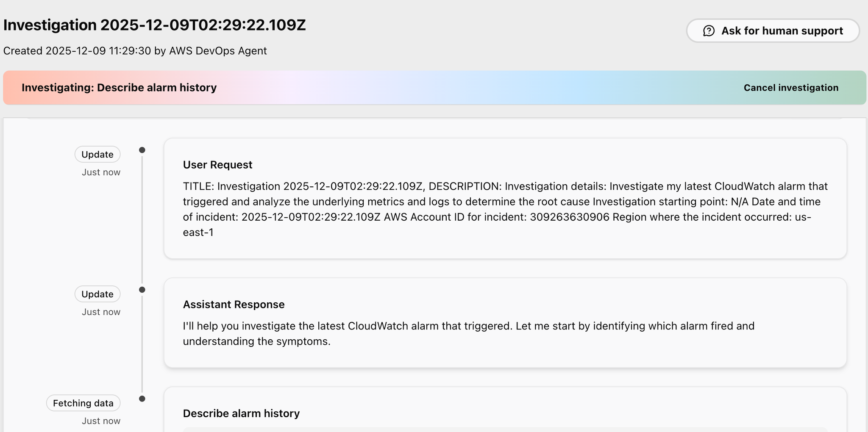Image resolution: width=868 pixels, height=432 pixels.
Task: Click the timeline dot for User Request
Action: tap(142, 150)
